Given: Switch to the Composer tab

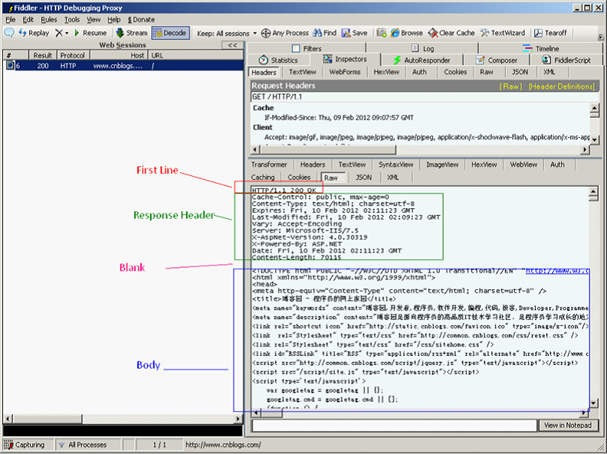Looking at the screenshot, I should coord(497,60).
